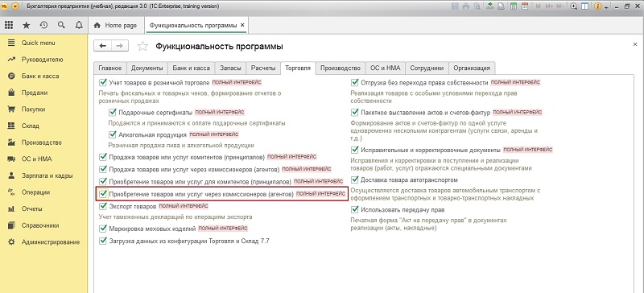The image size is (644, 293).
Task: Switch to the Документы tab
Action: [147, 68]
